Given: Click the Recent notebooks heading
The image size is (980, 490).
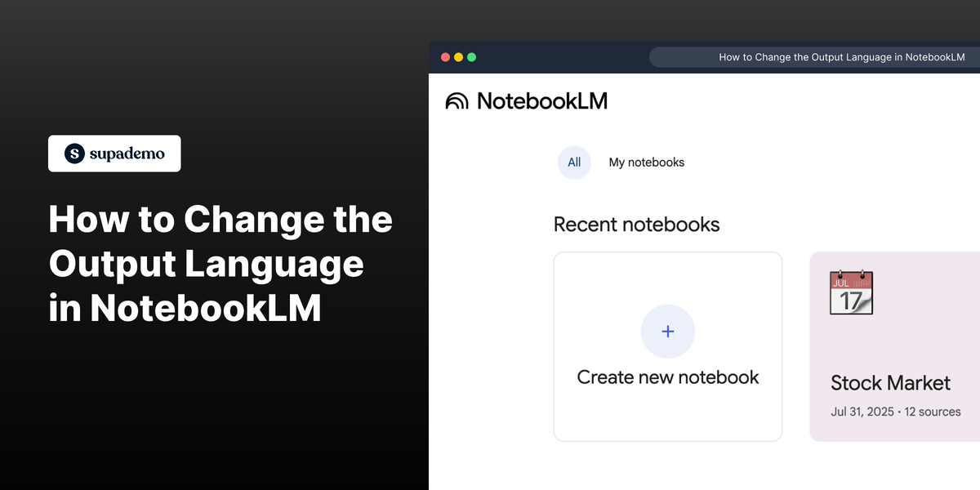Looking at the screenshot, I should click(637, 225).
